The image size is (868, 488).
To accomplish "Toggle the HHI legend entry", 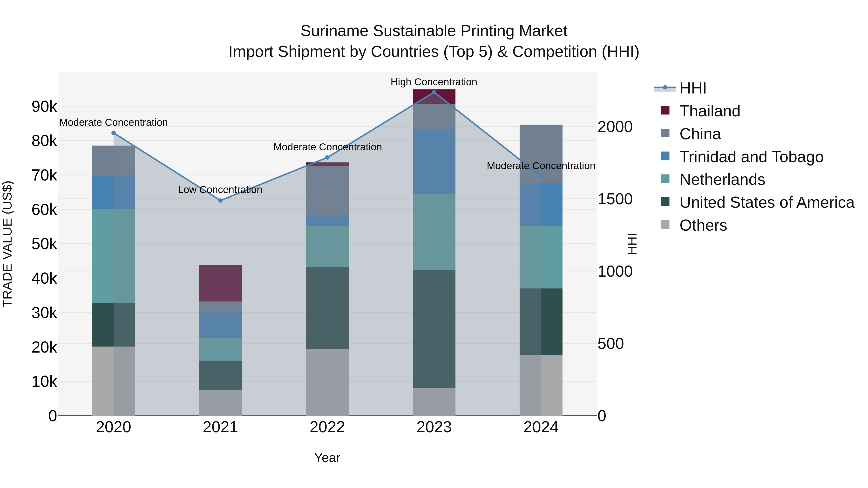I will (x=680, y=88).
